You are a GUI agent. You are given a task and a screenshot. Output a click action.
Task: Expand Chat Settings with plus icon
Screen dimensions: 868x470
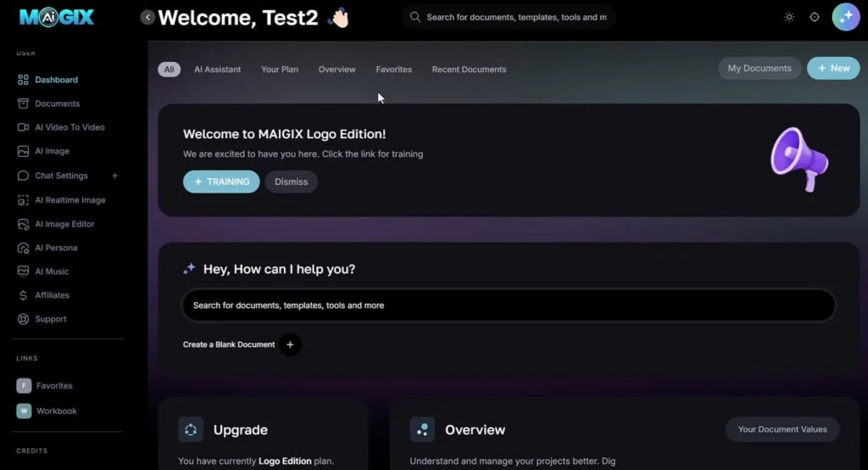coord(115,176)
